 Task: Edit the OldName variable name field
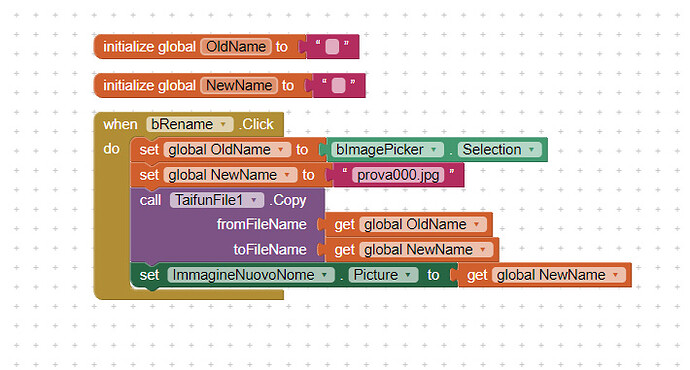click(236, 47)
